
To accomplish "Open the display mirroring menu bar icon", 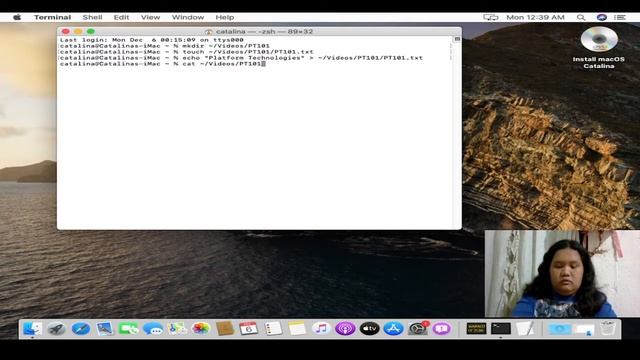I will click(x=491, y=18).
